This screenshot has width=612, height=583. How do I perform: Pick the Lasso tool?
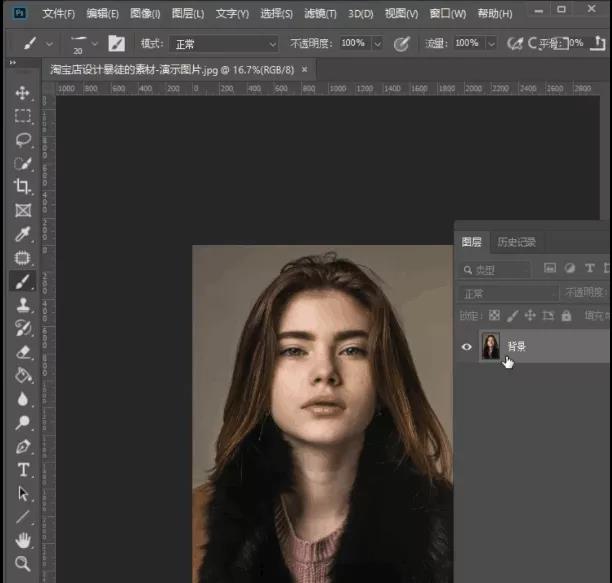point(22,140)
